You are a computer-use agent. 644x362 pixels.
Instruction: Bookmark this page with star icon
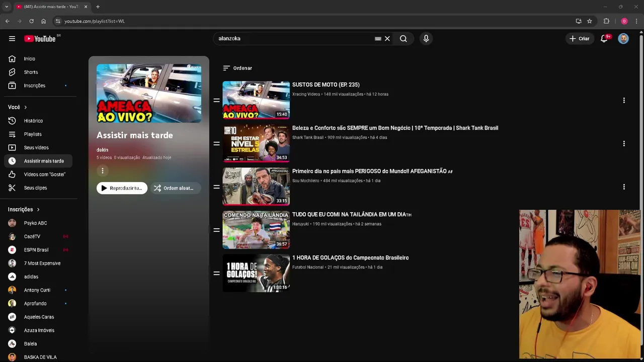click(x=590, y=21)
